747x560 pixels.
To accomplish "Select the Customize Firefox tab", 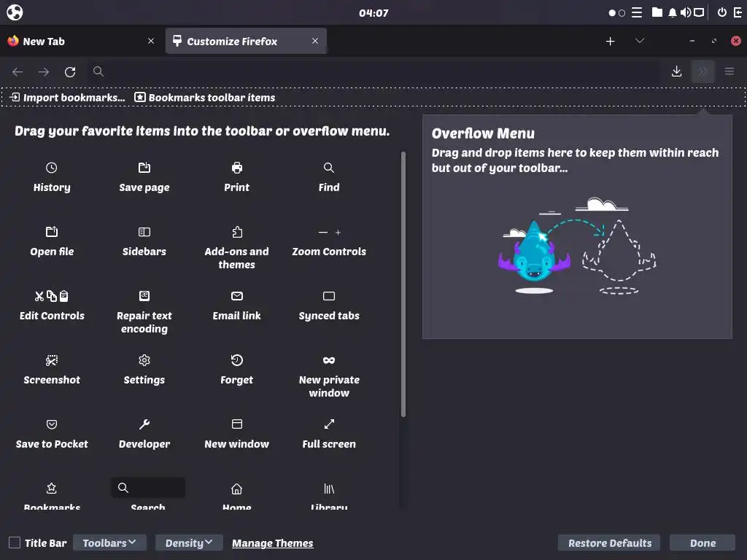I will click(x=247, y=41).
